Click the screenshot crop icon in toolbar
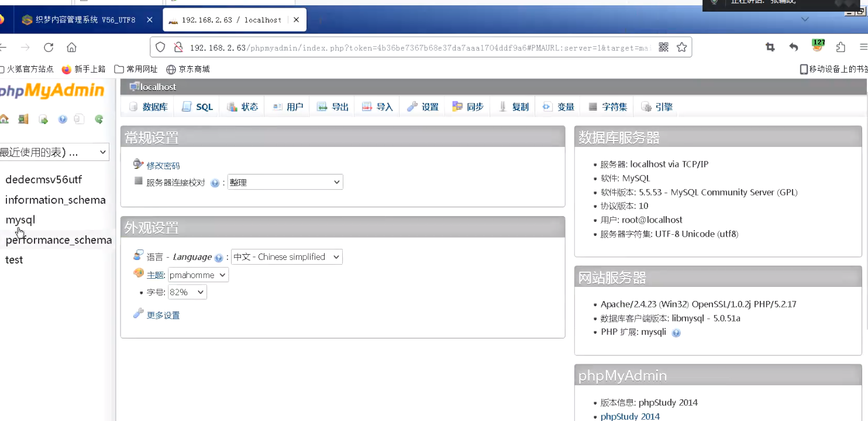This screenshot has height=421, width=868. point(770,47)
